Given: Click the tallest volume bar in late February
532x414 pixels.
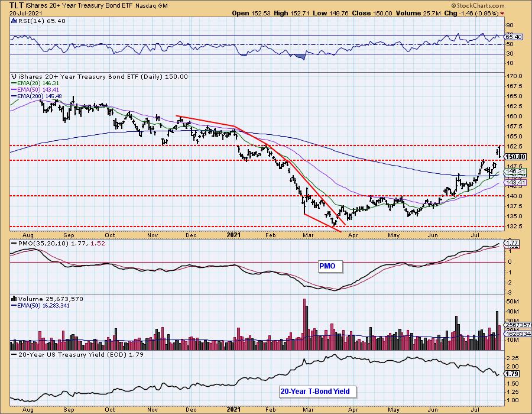Looking at the screenshot, I should pyautogui.click(x=304, y=324).
